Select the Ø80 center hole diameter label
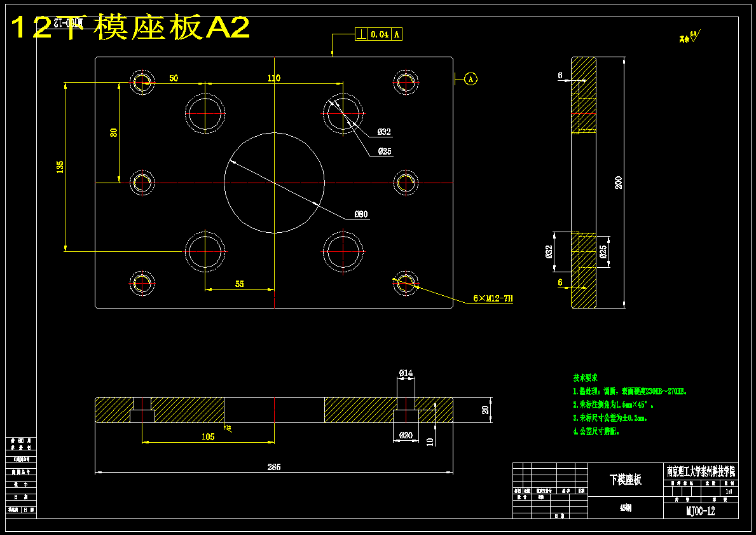The image size is (756, 535). [361, 214]
